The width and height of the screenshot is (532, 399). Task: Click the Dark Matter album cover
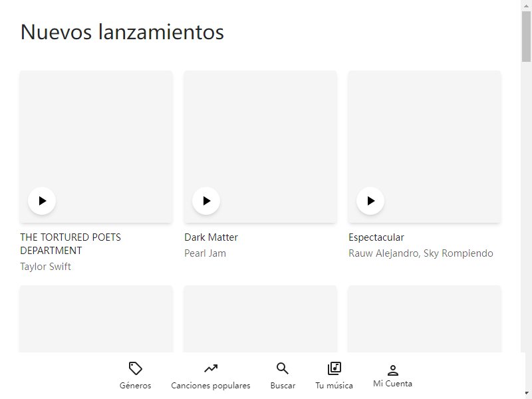pyautogui.click(x=260, y=146)
